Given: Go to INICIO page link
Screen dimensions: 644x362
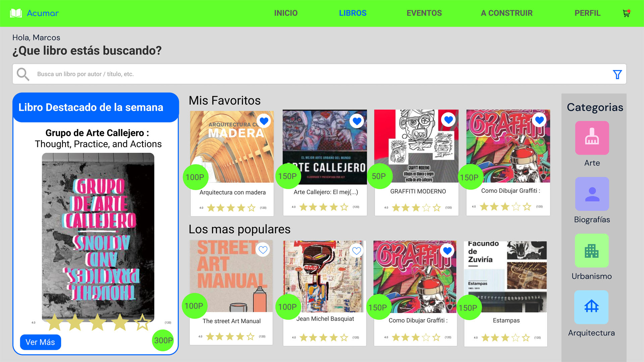Looking at the screenshot, I should 286,13.
